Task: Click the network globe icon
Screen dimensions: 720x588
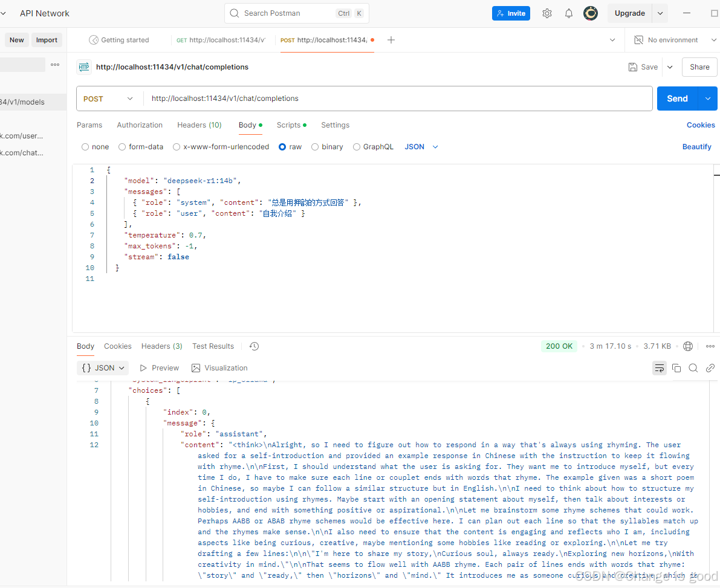Action: pos(687,346)
